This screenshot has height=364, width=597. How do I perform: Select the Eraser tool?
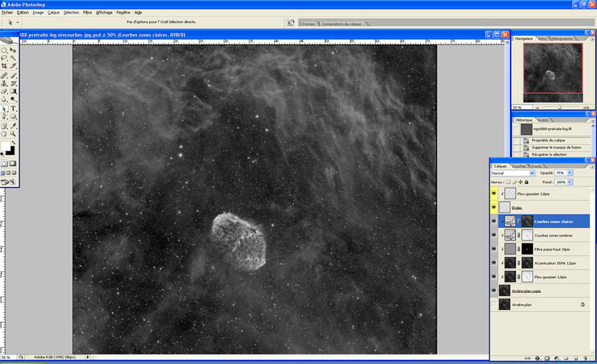tap(5, 91)
